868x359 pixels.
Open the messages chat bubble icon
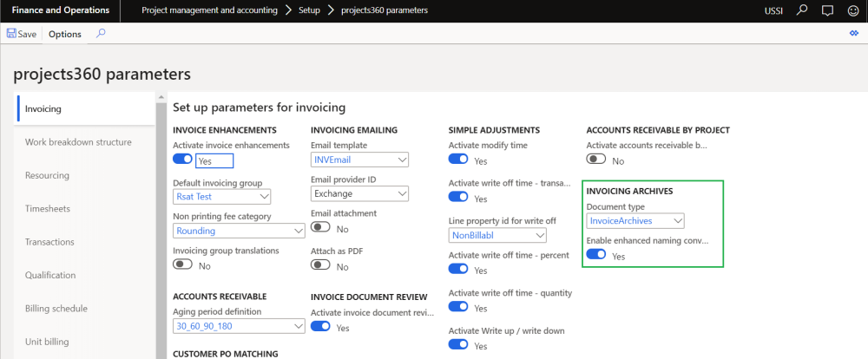pyautogui.click(x=827, y=10)
